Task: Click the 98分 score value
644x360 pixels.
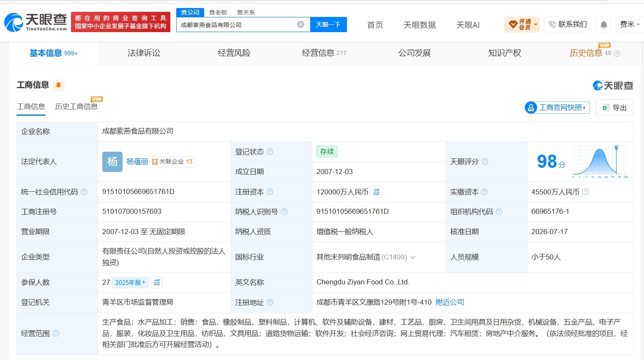Action: [x=551, y=161]
